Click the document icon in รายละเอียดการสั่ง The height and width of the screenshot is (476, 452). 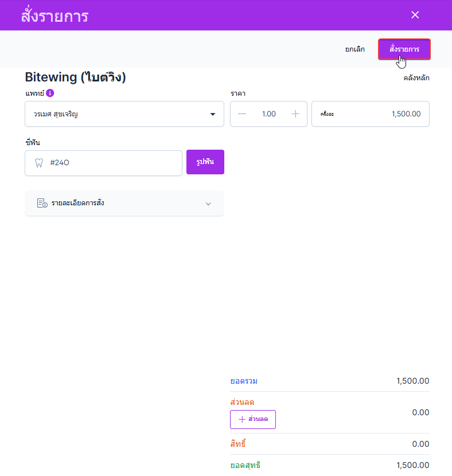42,203
